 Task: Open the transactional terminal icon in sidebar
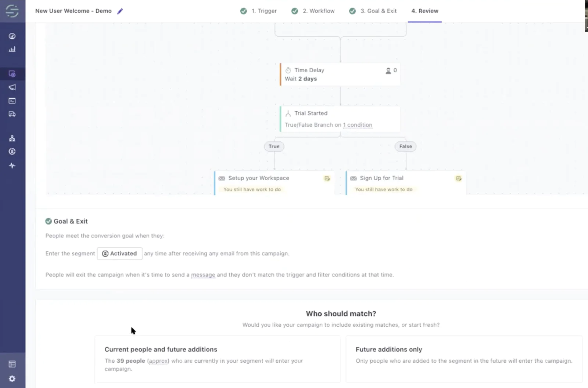pyautogui.click(x=12, y=101)
